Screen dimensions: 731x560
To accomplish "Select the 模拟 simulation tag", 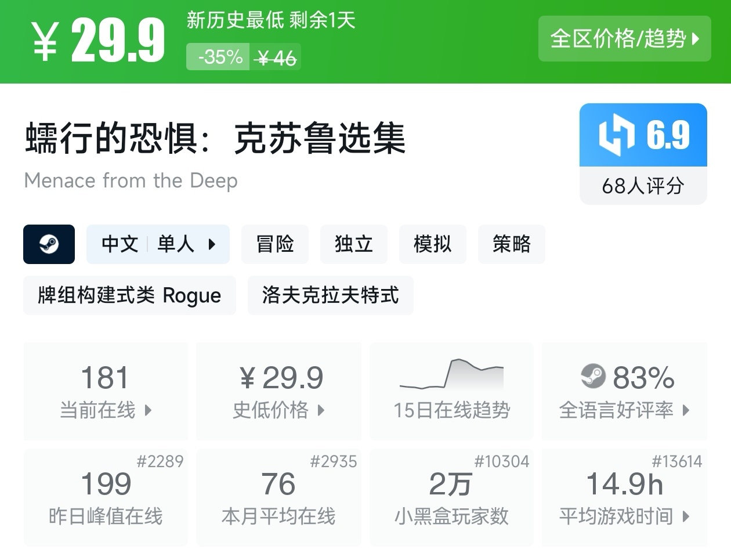I will (x=432, y=244).
